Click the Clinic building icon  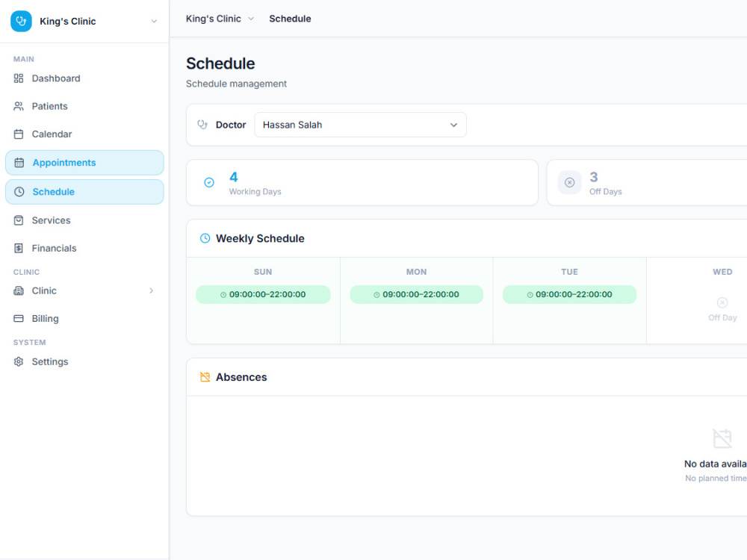pyautogui.click(x=19, y=290)
